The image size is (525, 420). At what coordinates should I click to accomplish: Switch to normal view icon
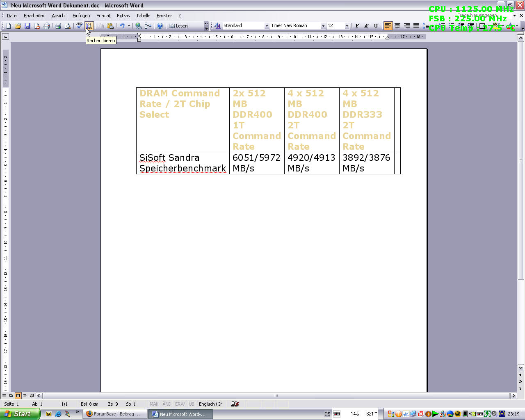pos(4,396)
